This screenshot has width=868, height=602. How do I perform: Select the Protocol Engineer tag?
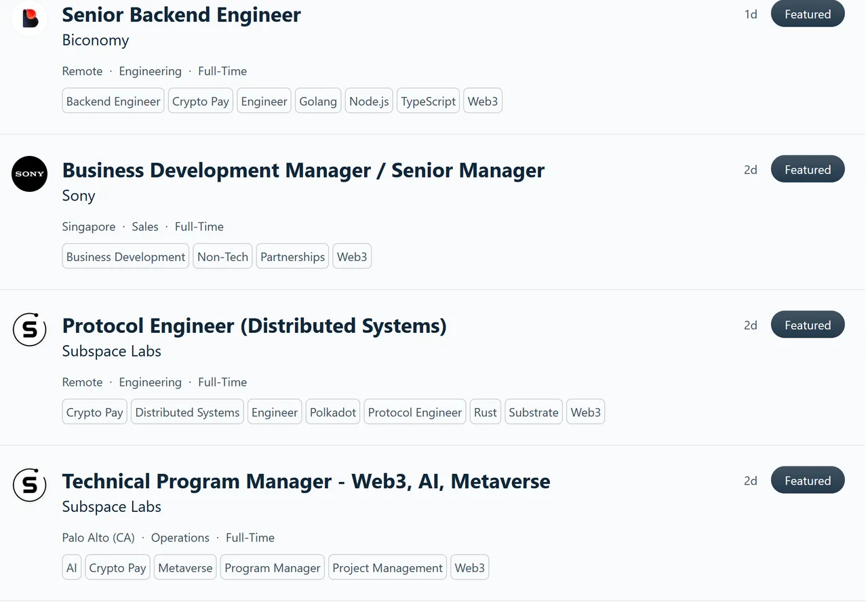(x=415, y=412)
